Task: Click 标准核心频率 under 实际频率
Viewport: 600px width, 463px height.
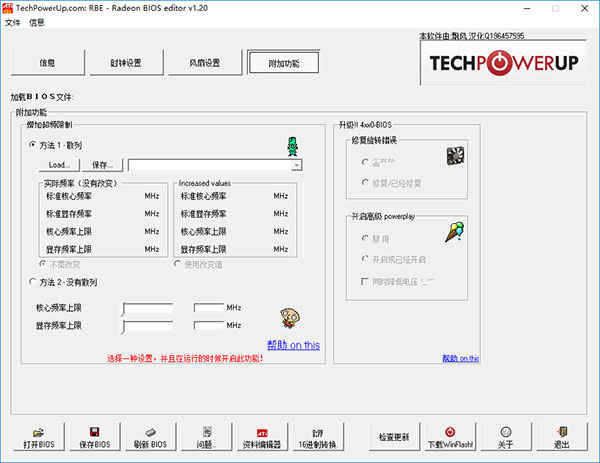Action: tap(69, 196)
